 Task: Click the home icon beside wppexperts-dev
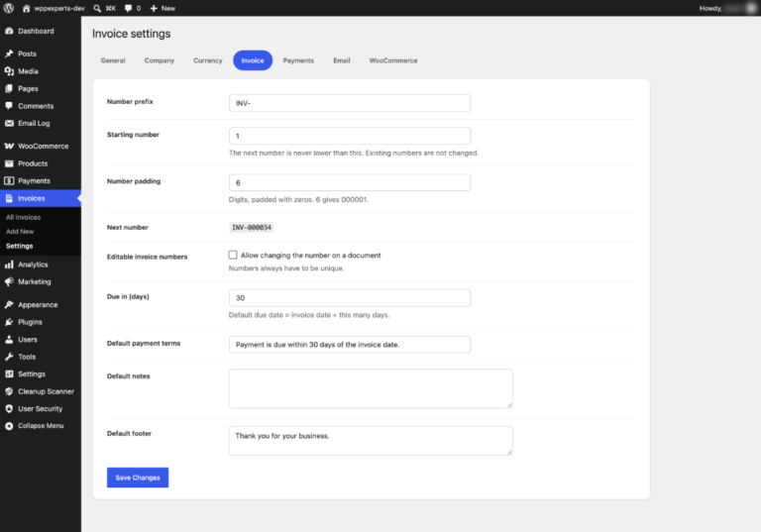point(26,8)
